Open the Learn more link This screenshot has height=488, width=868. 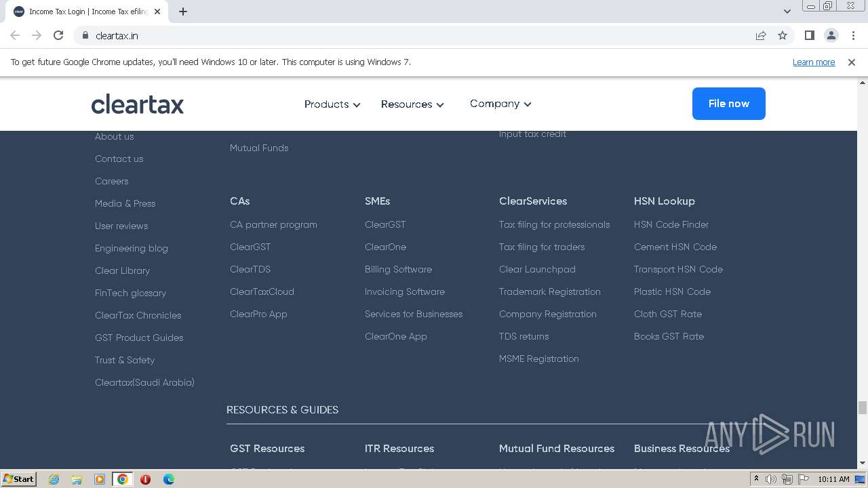tap(814, 62)
